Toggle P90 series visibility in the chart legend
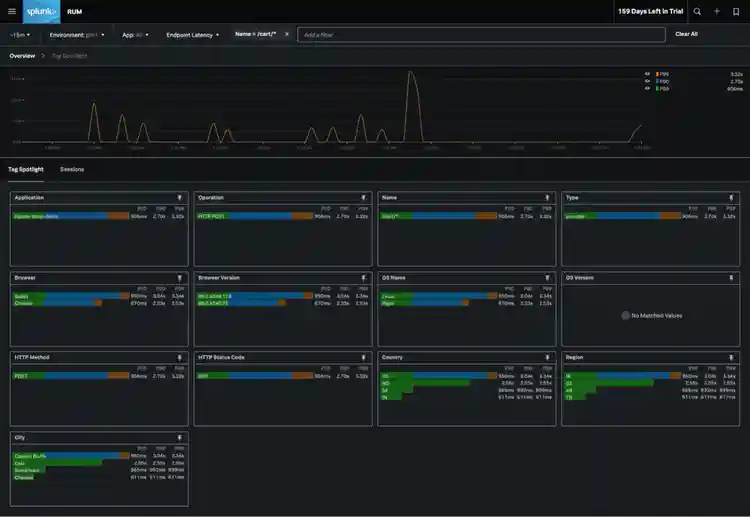 tap(647, 81)
